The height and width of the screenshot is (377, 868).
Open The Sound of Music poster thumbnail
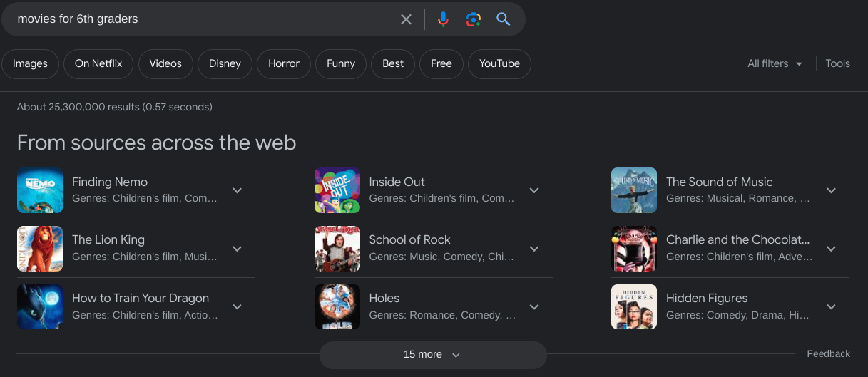634,190
